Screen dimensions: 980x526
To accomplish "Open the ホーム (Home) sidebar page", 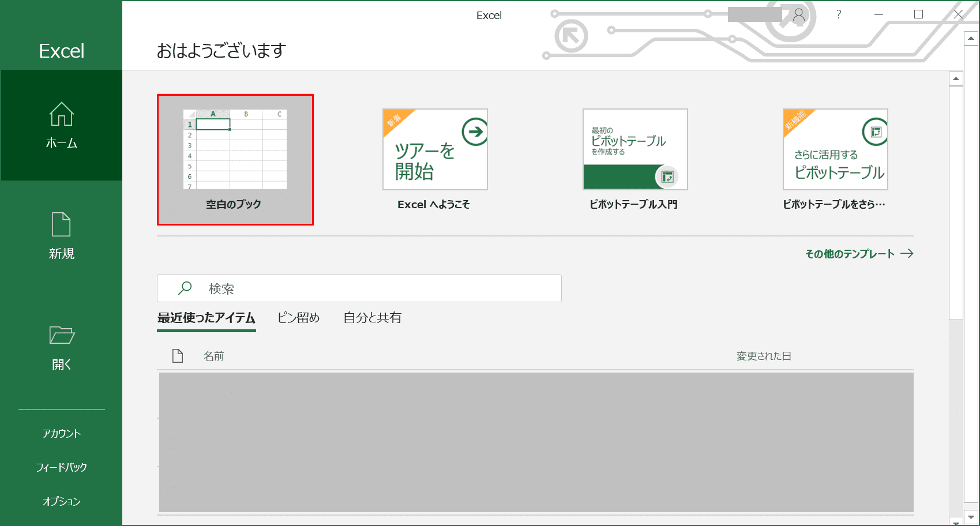I will click(x=61, y=125).
